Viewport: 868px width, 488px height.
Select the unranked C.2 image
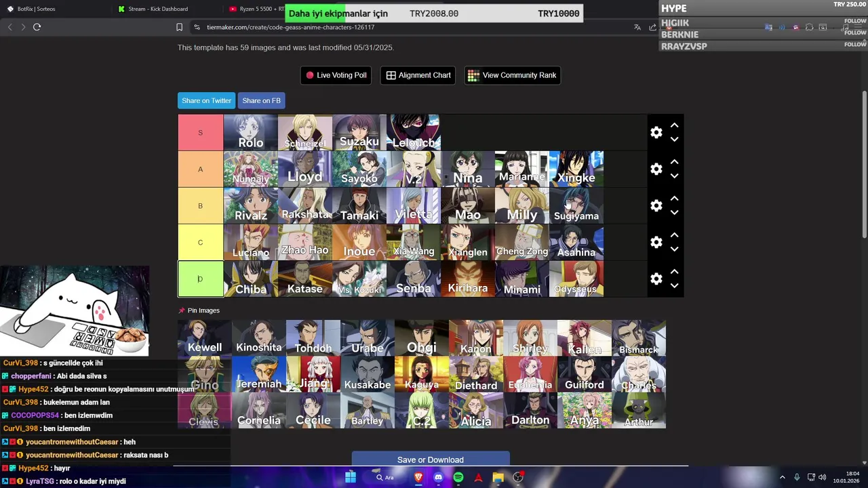click(x=422, y=411)
